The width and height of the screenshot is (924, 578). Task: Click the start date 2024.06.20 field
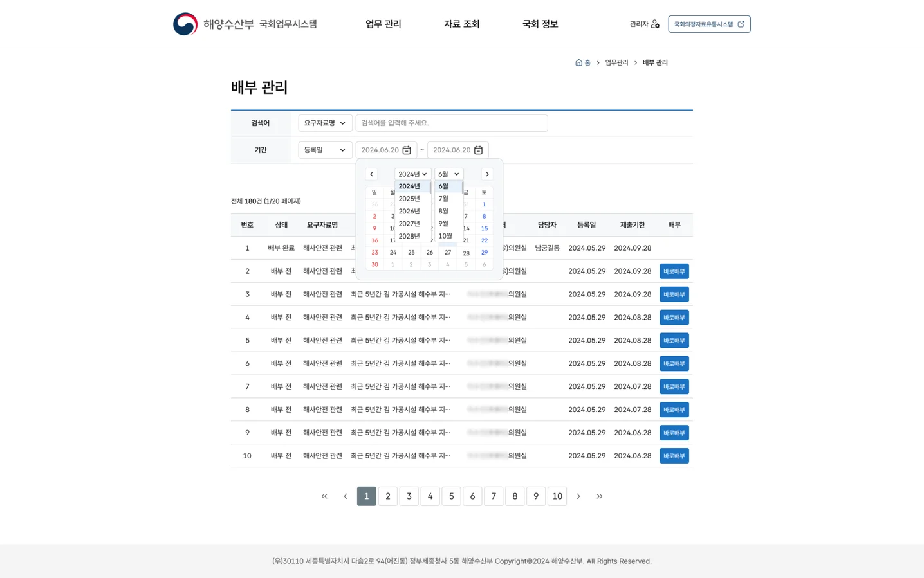pos(386,150)
